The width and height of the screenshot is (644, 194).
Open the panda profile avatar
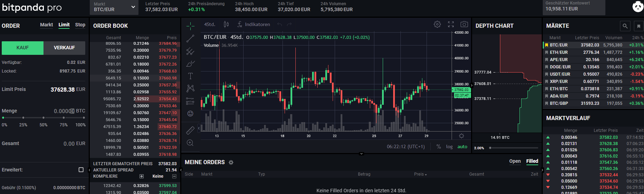638,6
